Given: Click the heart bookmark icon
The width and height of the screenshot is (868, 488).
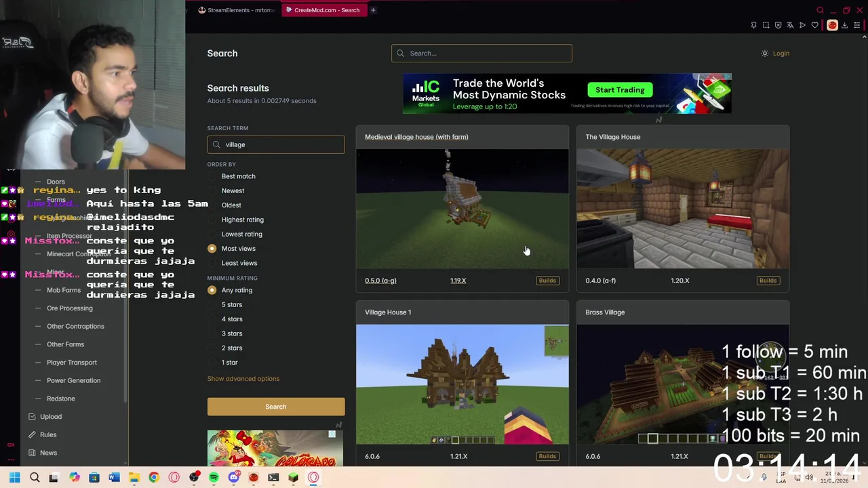Looking at the screenshot, I should [815, 25].
